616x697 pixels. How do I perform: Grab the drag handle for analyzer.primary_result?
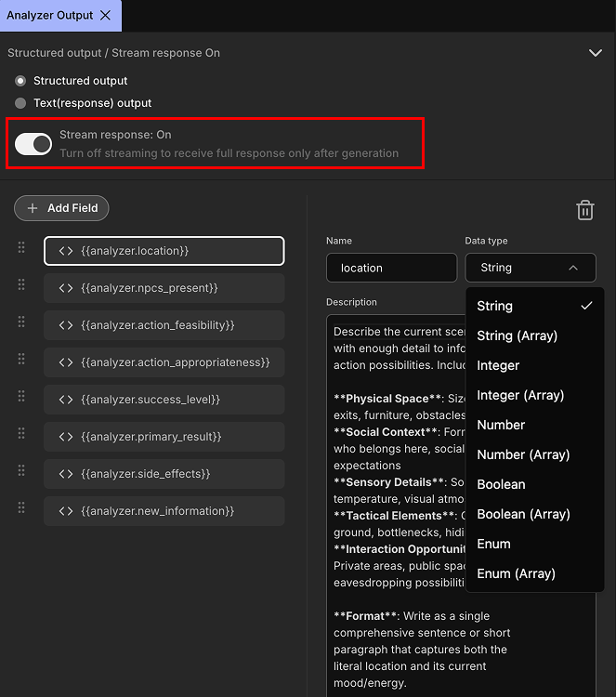pos(21,433)
